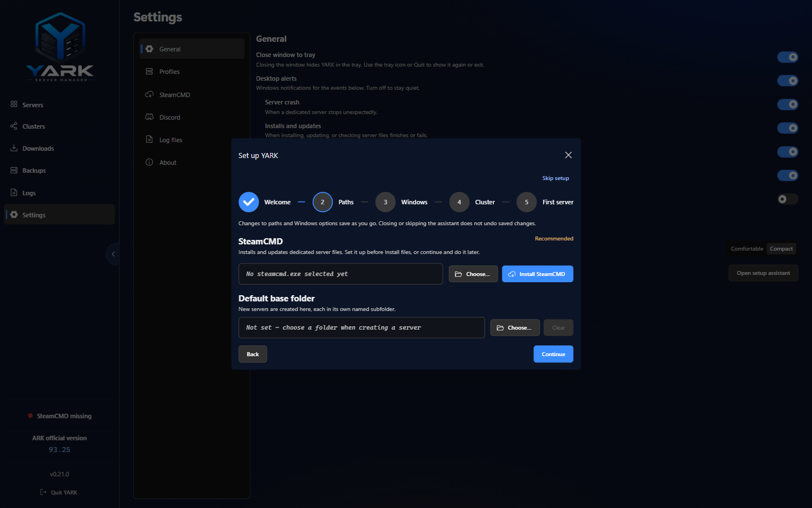Go to the Servers page
The image size is (812, 508).
click(x=59, y=104)
